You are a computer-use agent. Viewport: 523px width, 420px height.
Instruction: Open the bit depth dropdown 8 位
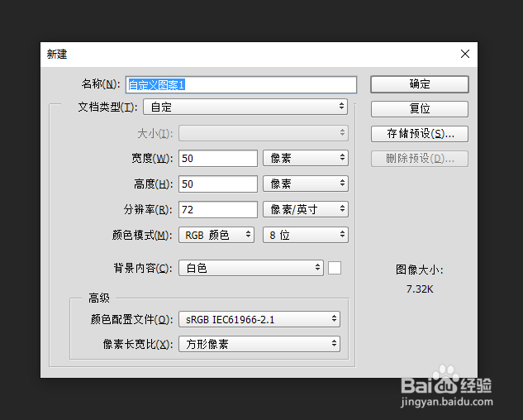pos(306,235)
